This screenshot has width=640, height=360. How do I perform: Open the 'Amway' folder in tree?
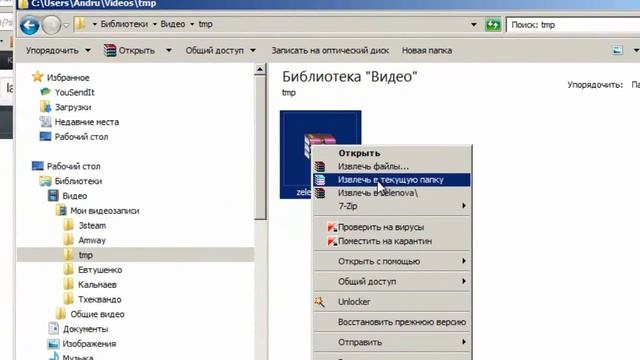coord(92,240)
